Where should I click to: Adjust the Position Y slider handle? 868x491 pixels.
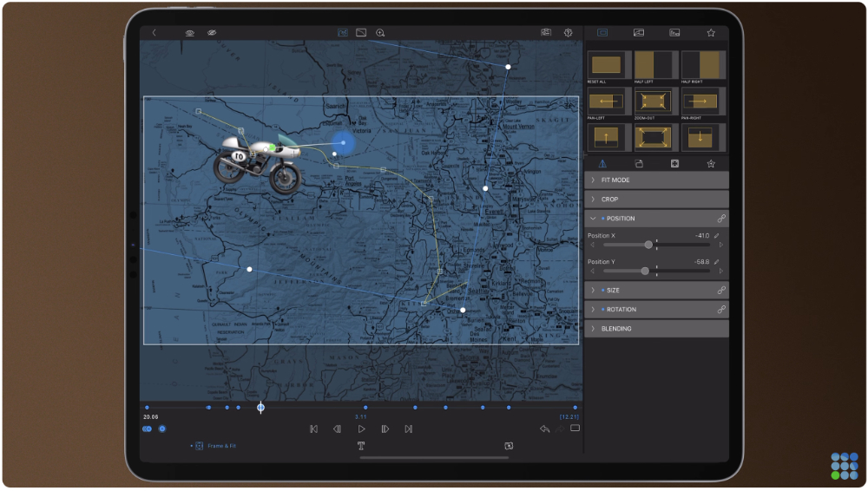click(x=645, y=271)
